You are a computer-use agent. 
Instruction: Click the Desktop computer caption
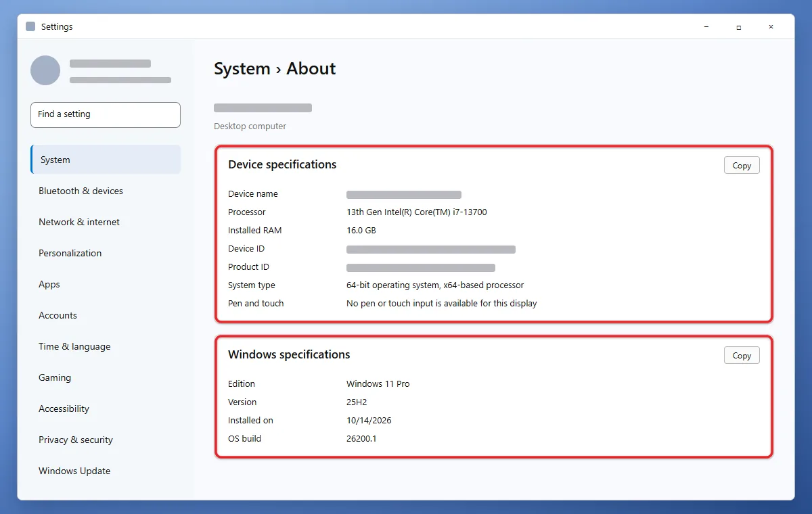(250, 126)
